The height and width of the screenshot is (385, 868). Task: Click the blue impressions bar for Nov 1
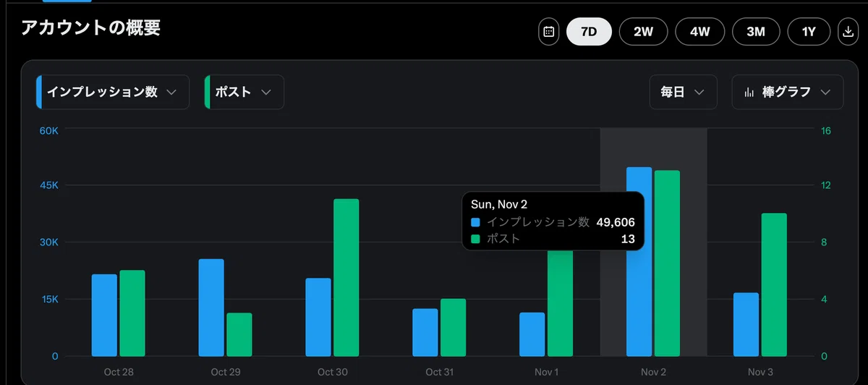click(x=532, y=334)
